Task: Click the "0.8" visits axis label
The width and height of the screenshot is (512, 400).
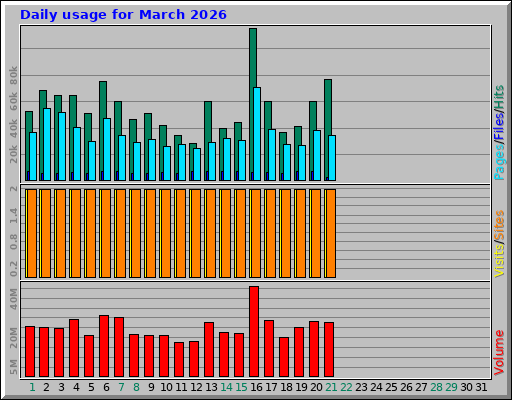Action: 13,242
